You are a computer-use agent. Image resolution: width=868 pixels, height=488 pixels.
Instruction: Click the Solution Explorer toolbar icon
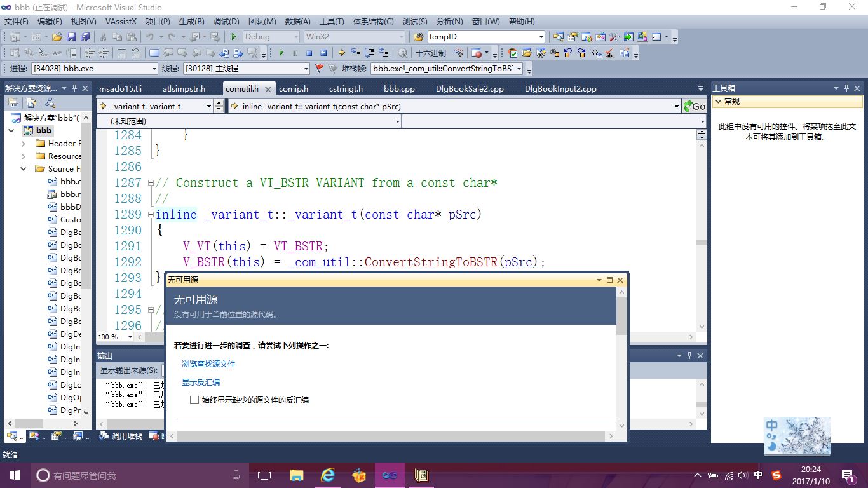[x=558, y=37]
